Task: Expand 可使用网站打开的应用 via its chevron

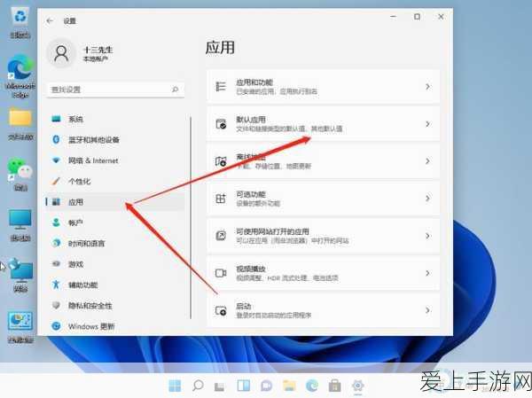Action: tap(427, 236)
